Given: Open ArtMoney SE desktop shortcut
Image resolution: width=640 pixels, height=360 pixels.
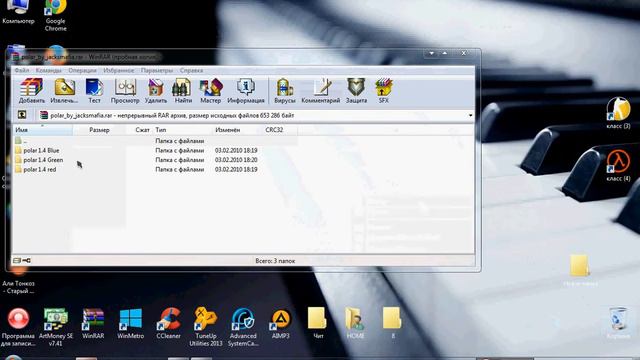Looking at the screenshot, I should 56,327.
